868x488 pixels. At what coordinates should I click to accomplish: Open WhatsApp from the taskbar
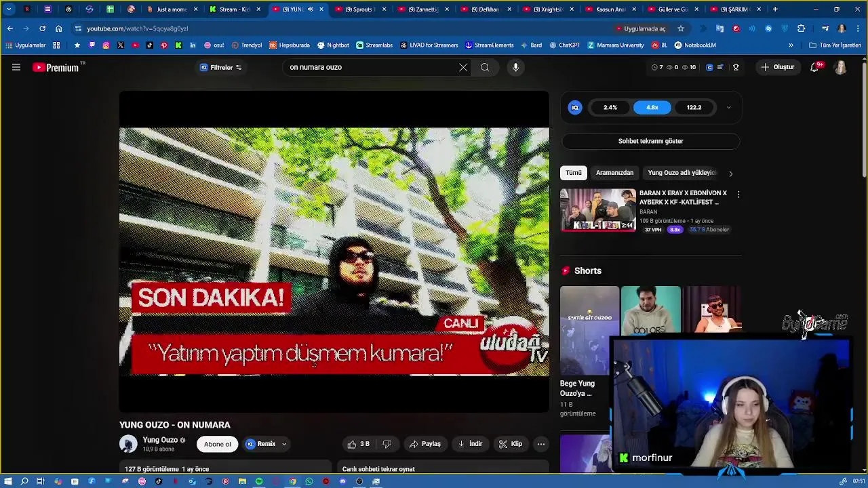tap(309, 481)
